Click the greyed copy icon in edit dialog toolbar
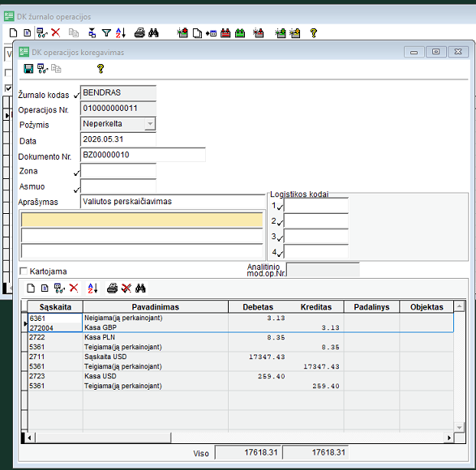The image size is (476, 470). pyautogui.click(x=56, y=69)
